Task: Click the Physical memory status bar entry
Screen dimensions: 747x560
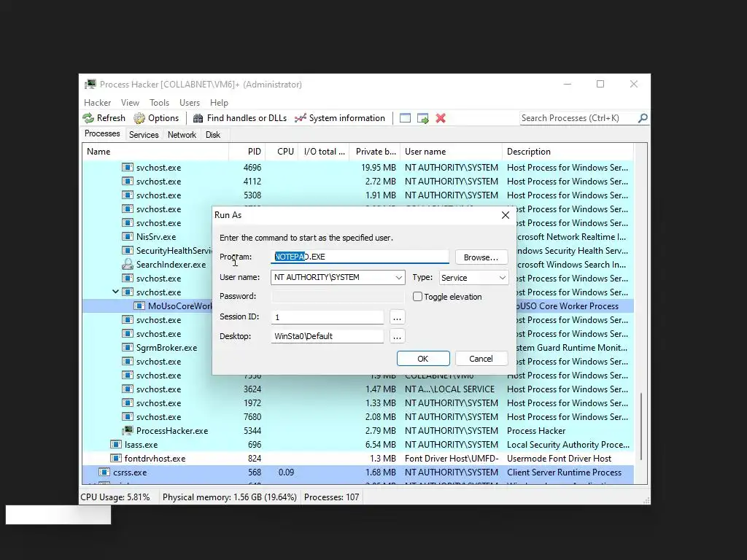Action: click(230, 497)
